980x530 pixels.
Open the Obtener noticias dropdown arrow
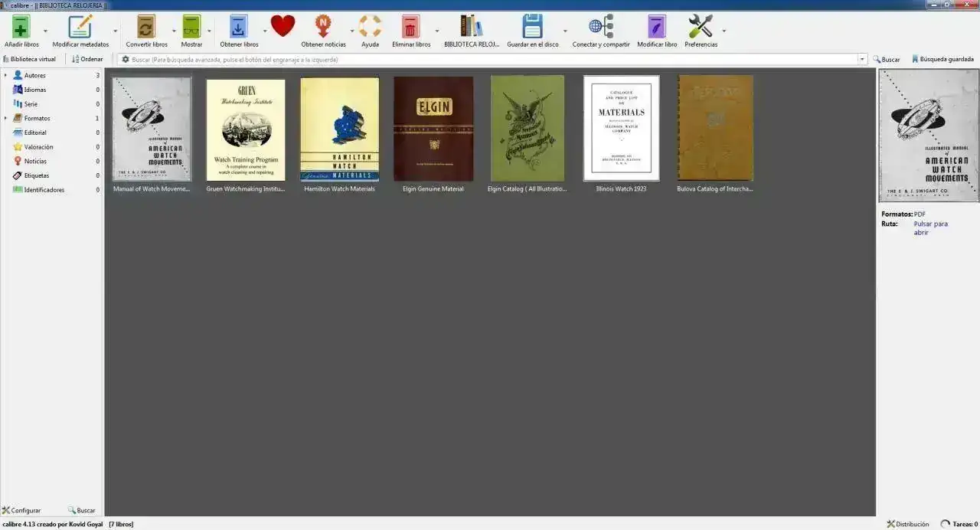tap(352, 31)
